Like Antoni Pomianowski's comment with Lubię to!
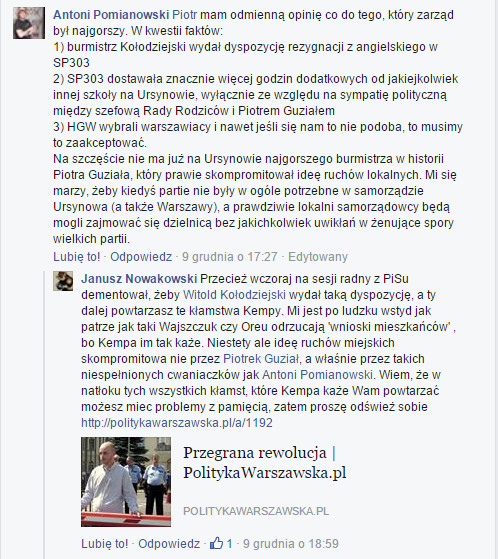Screen dimensions: 498x559 pyautogui.click(x=77, y=257)
